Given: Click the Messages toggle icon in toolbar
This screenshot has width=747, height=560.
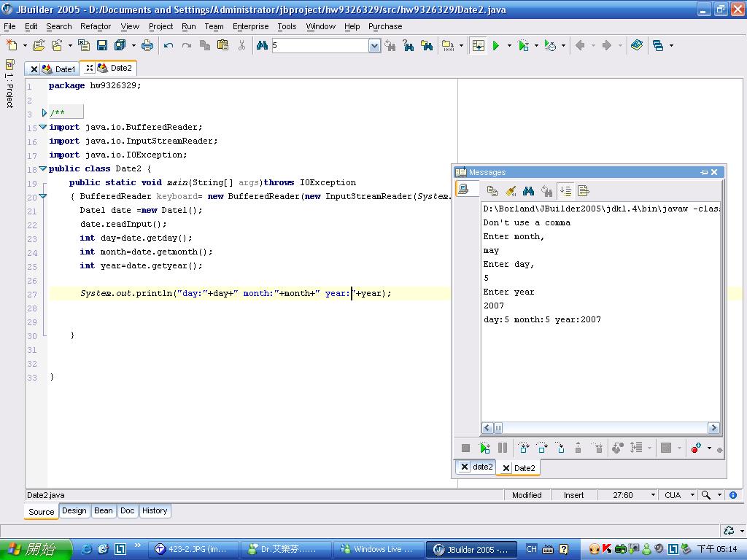Looking at the screenshot, I should point(478,45).
